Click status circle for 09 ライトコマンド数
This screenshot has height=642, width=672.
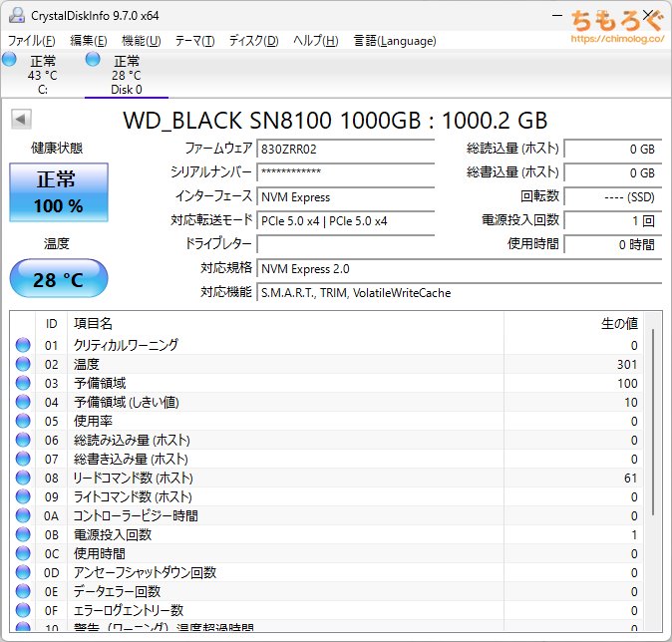23,496
